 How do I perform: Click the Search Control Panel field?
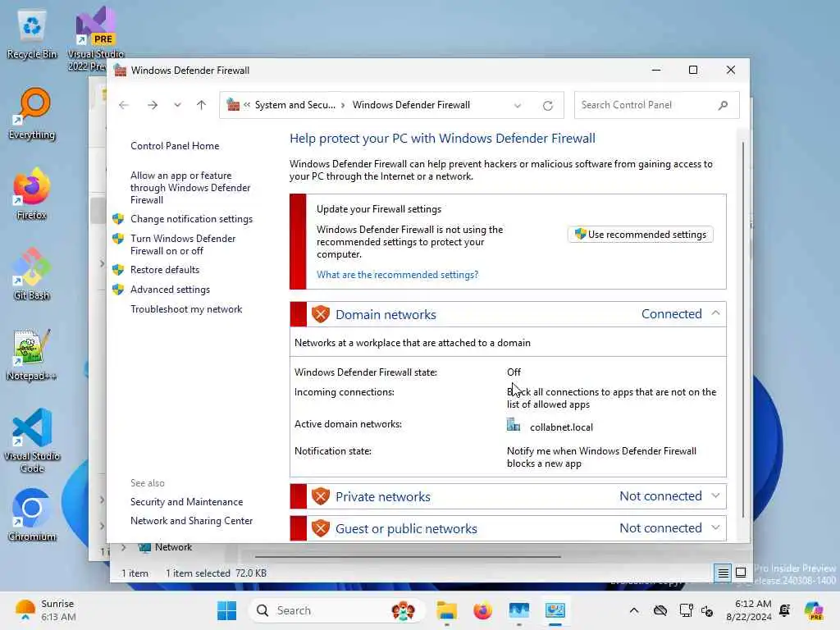click(656, 105)
